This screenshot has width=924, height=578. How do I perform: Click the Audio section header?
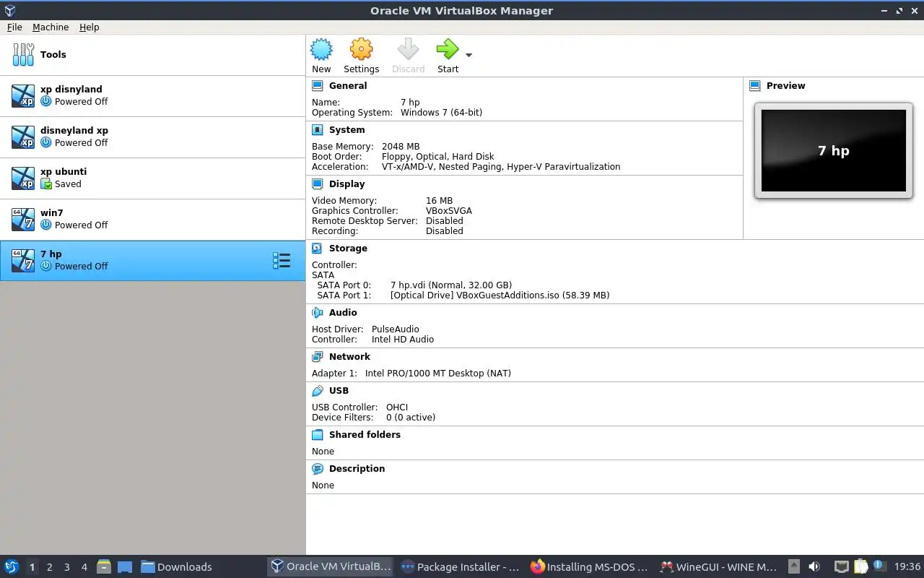(343, 312)
